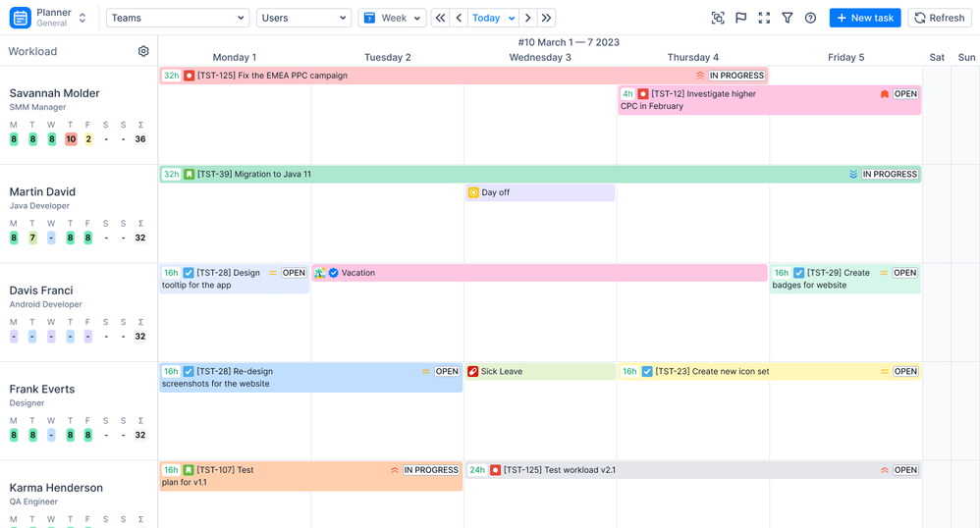The width and height of the screenshot is (980, 528).
Task: Open Davis Franci user name
Action: pos(40,290)
